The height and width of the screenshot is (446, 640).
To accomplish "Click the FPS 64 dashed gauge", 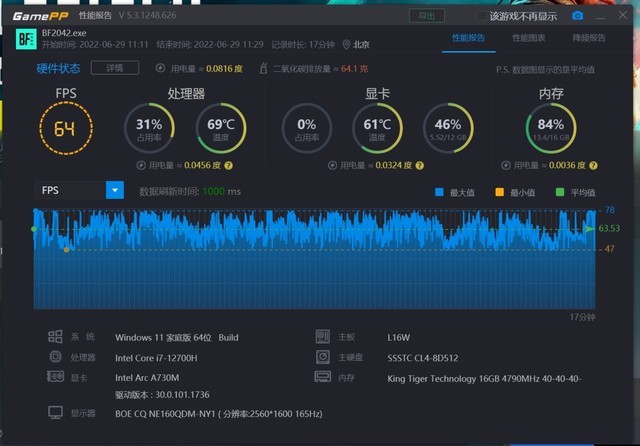I will point(66,128).
